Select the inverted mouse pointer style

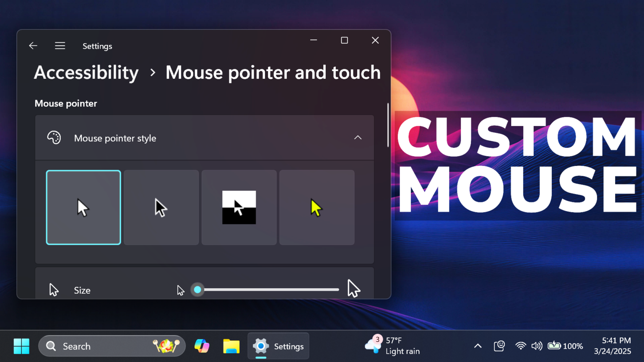pos(239,207)
